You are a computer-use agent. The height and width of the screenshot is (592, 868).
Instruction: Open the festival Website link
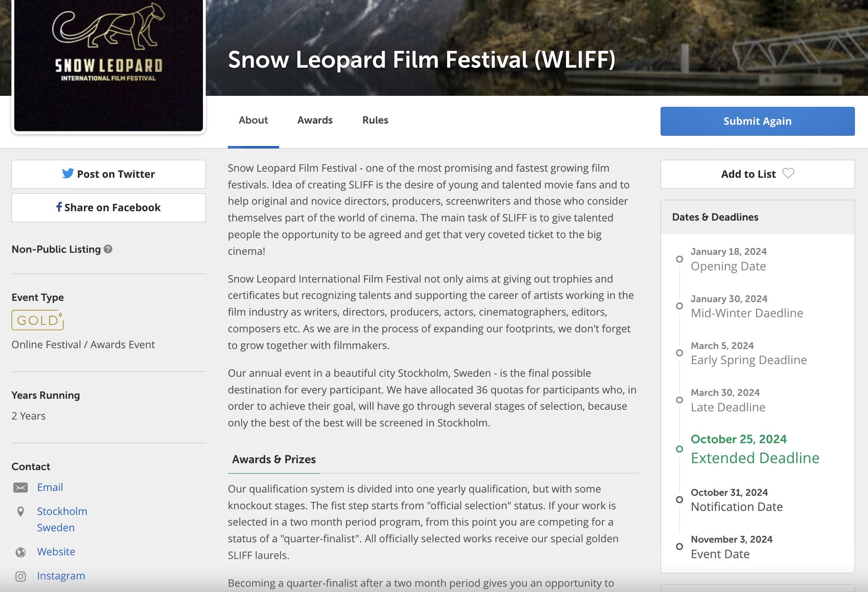click(x=56, y=552)
